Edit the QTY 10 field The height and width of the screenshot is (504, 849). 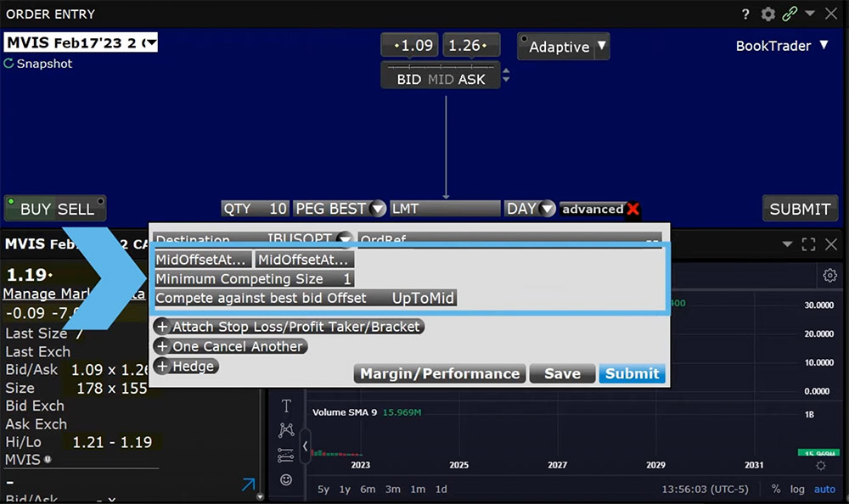(255, 209)
